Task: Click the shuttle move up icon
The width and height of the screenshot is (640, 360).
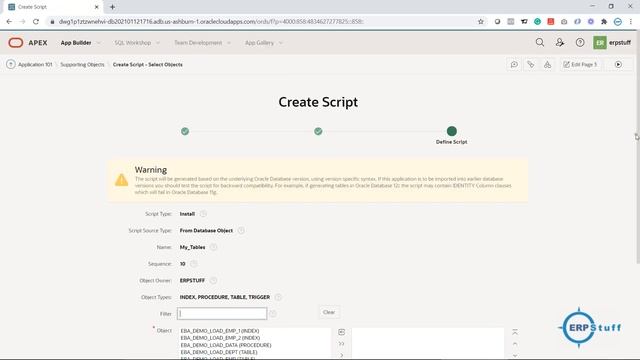Action: [x=515, y=344]
